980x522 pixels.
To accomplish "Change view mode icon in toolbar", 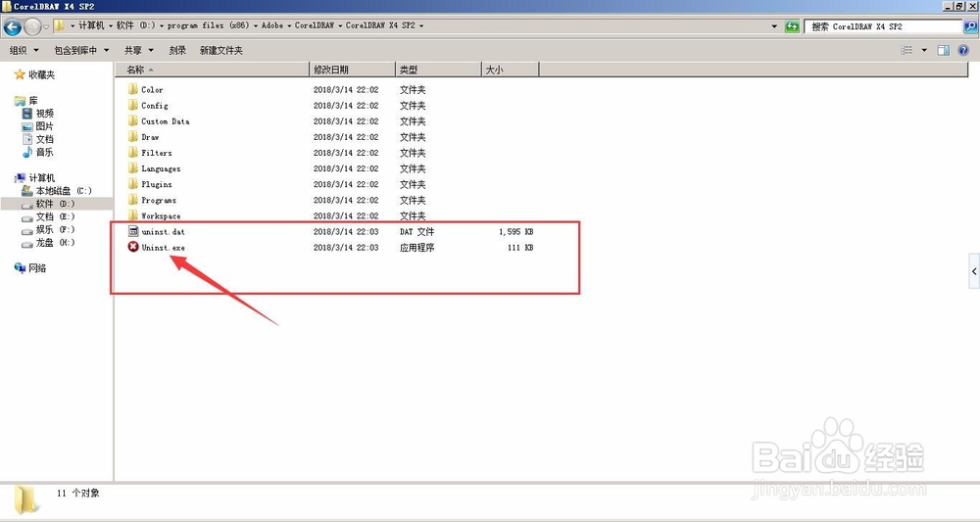I will pyautogui.click(x=906, y=50).
